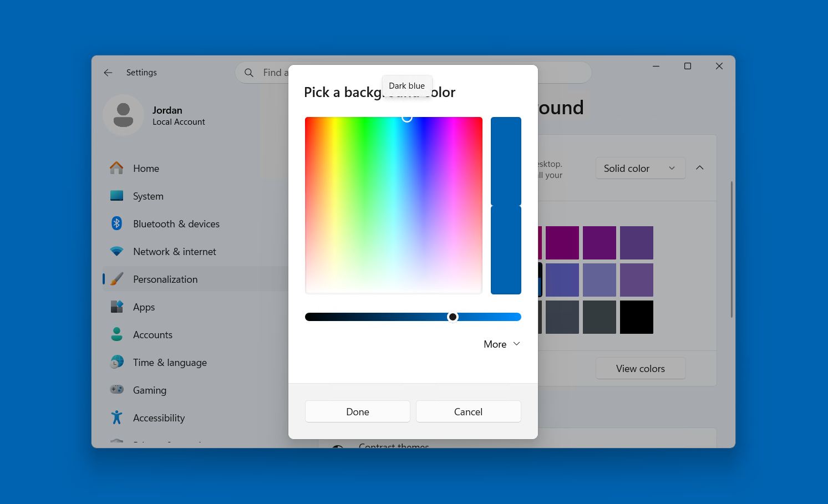828x504 pixels.
Task: Collapse the background section chevron
Action: click(700, 167)
